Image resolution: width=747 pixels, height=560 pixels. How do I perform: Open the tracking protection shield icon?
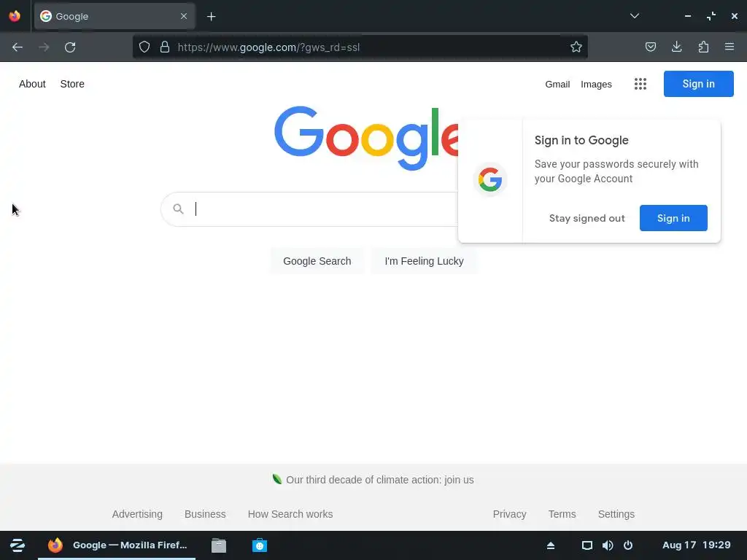[x=144, y=47]
